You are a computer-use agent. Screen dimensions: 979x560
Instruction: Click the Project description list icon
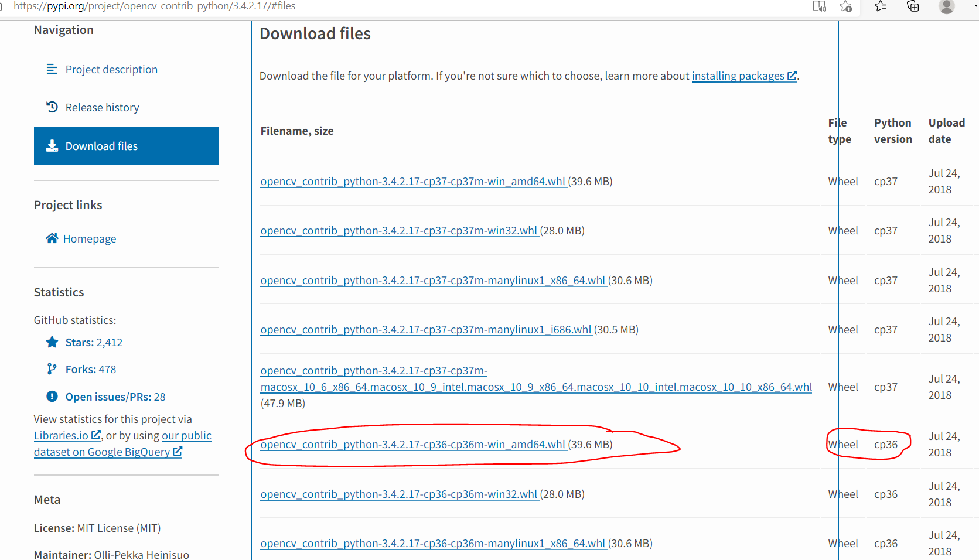[52, 69]
